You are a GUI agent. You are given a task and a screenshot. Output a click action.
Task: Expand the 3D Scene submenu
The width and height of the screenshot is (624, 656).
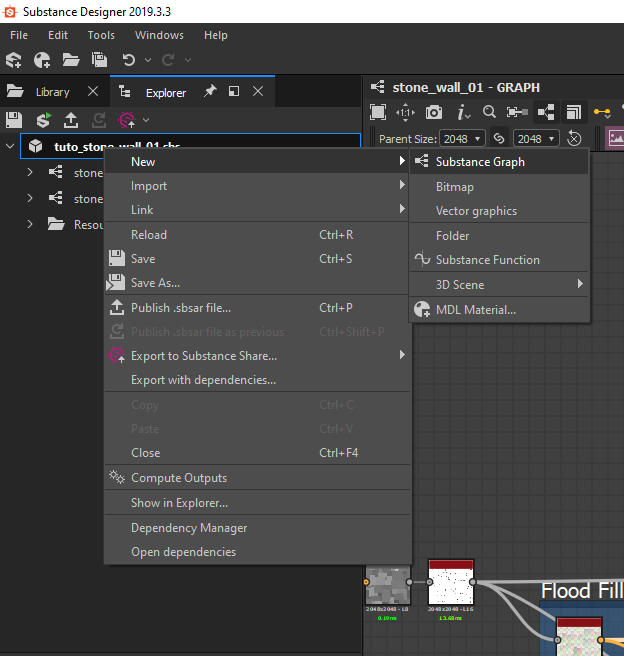pos(499,284)
